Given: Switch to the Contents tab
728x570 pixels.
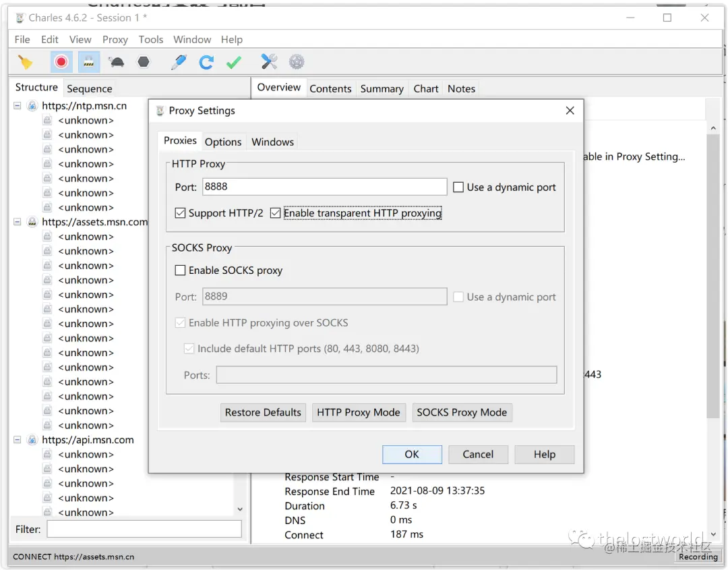Looking at the screenshot, I should pyautogui.click(x=330, y=89).
